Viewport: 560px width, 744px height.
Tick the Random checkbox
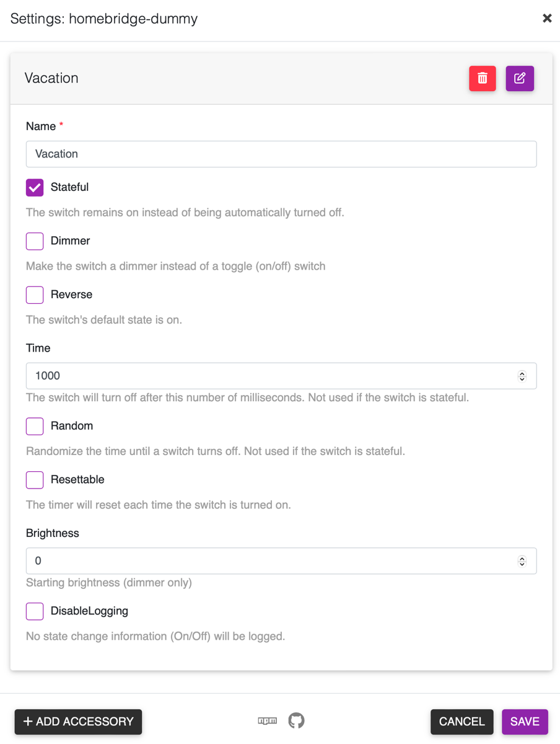[x=35, y=426]
